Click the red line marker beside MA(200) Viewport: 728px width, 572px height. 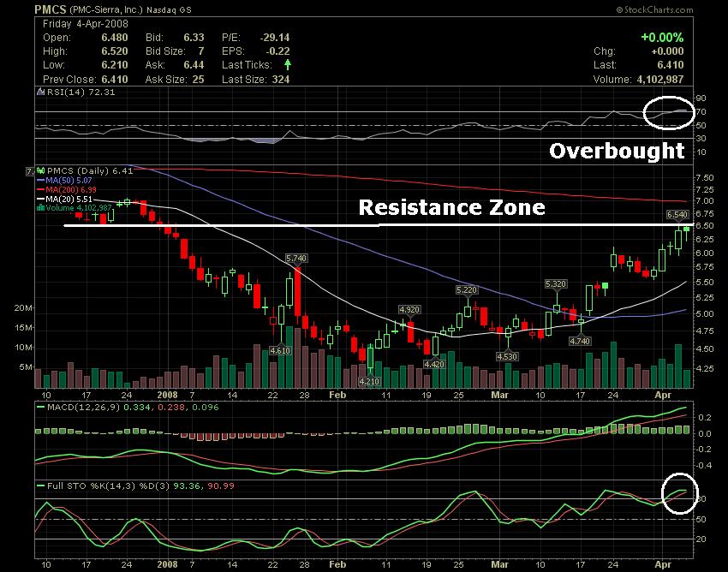click(x=41, y=189)
